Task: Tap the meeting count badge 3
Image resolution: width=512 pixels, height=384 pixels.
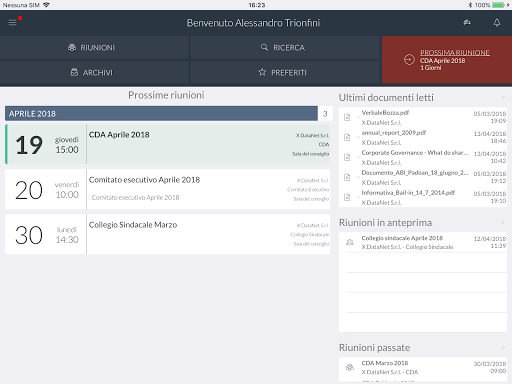Action: point(325,114)
